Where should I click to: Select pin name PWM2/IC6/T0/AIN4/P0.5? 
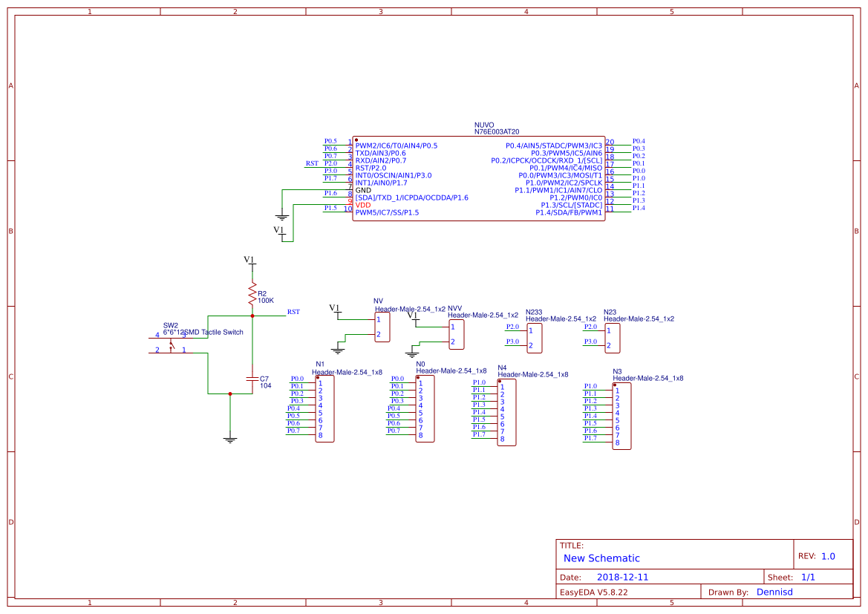[397, 146]
